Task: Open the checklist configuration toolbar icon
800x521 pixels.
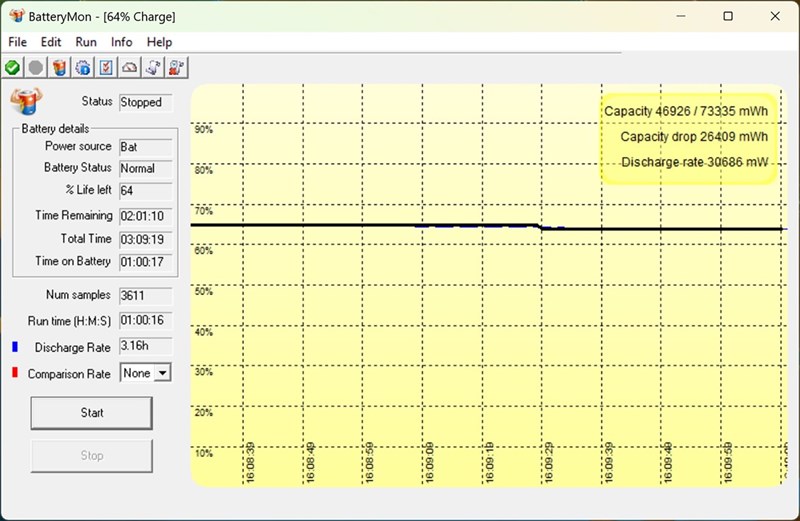Action: tap(106, 67)
